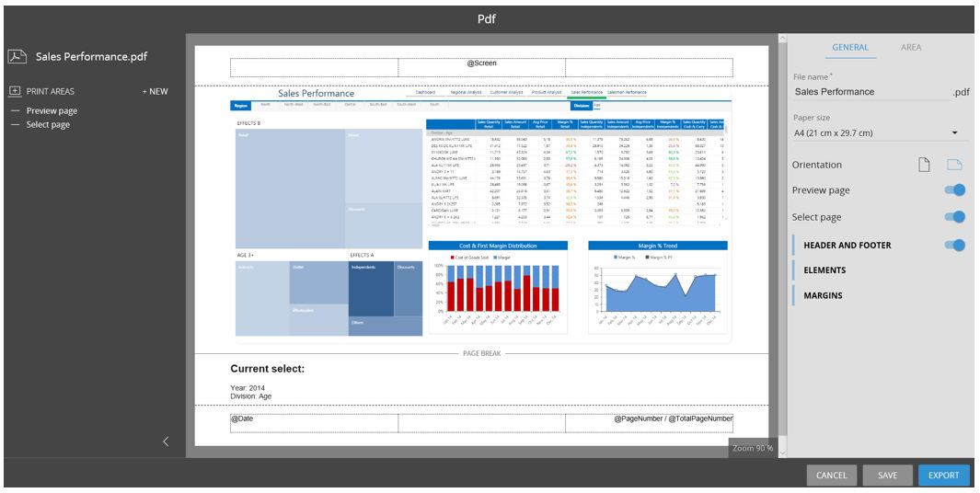Collapse the left print areas sidebar
This screenshot has height=493, width=980.
[166, 441]
